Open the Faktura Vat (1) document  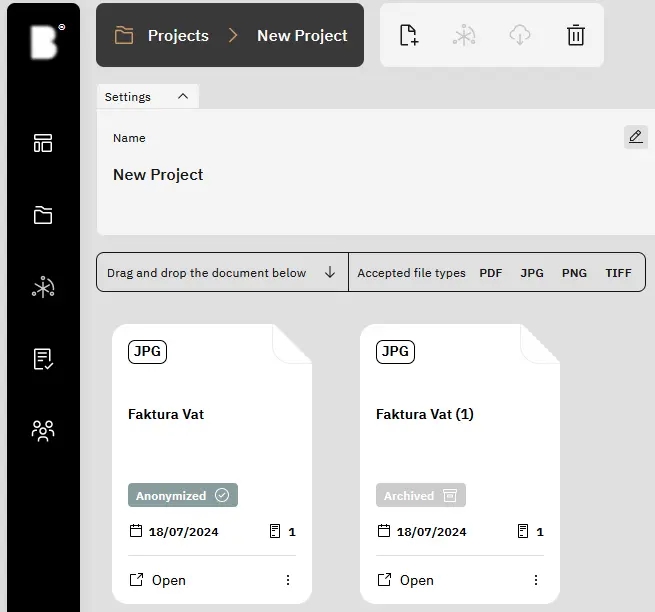406,580
